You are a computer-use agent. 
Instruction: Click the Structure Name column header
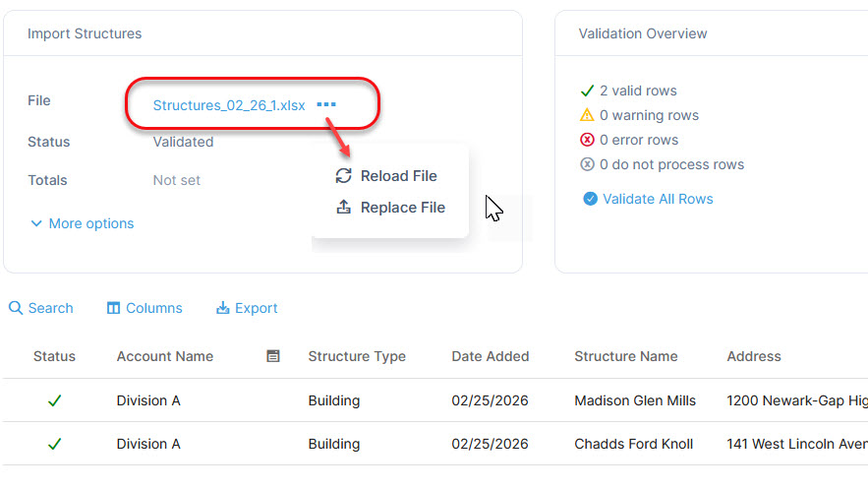(x=625, y=356)
